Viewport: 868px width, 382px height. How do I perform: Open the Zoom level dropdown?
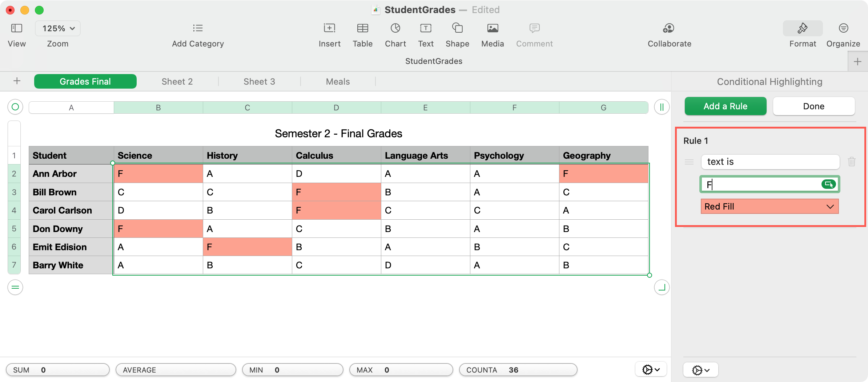coord(57,28)
